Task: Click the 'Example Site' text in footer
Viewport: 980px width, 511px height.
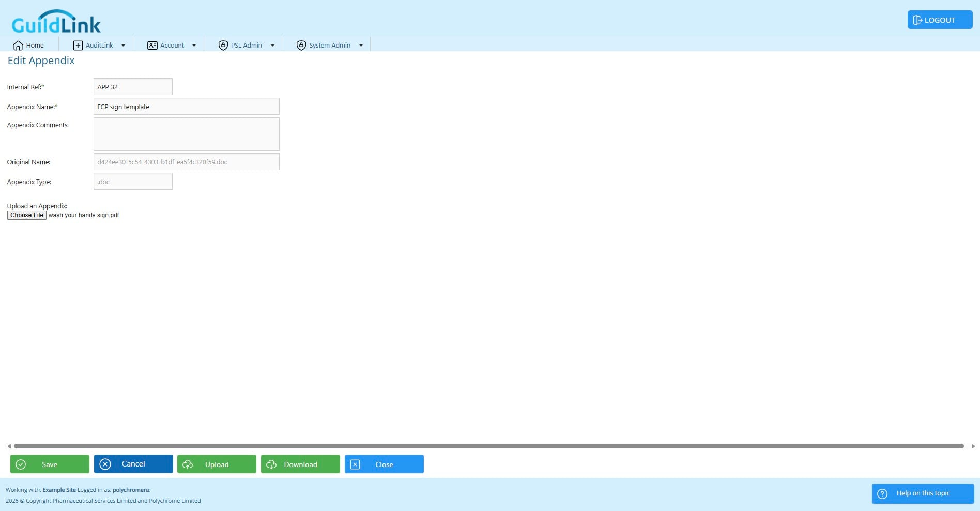Action: click(x=59, y=490)
